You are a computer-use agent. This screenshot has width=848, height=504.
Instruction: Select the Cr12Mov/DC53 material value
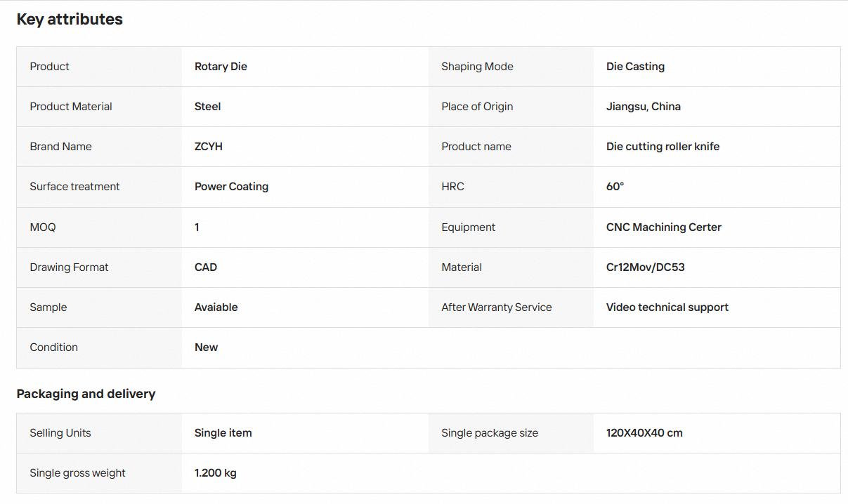tap(645, 267)
